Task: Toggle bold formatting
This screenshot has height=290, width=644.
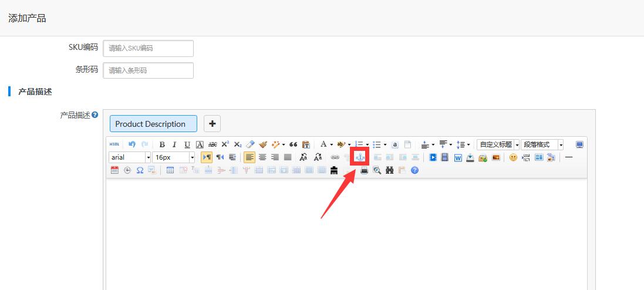Action: [162, 144]
